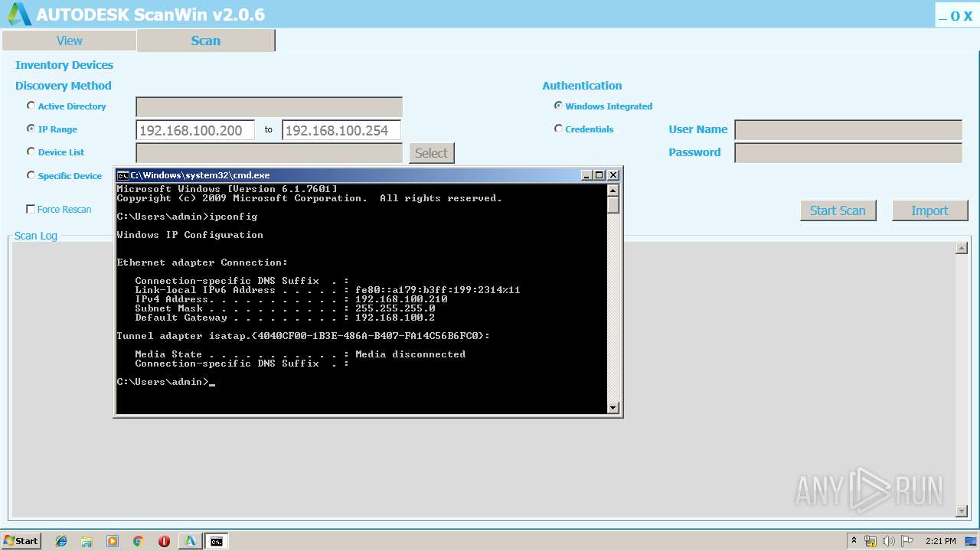
Task: Launch Windows Media Player from taskbar
Action: pyautogui.click(x=113, y=541)
